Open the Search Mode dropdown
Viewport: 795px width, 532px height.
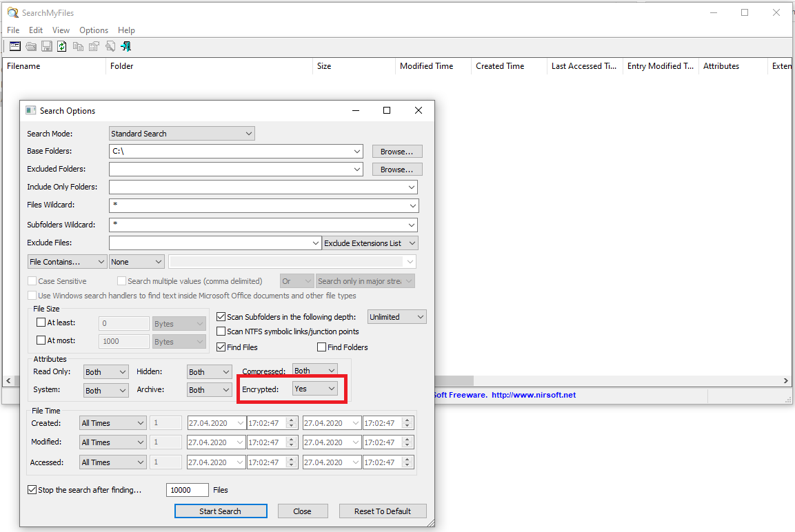click(x=181, y=134)
